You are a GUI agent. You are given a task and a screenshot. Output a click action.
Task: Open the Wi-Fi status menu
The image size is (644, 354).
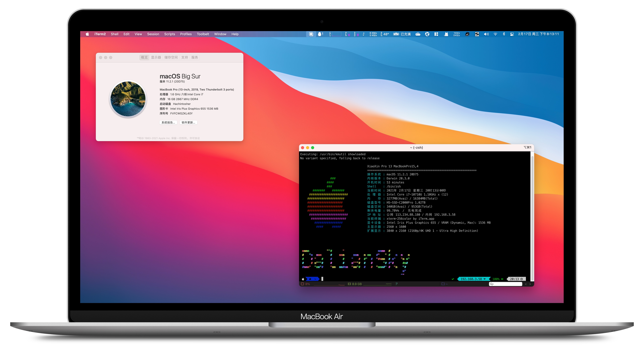495,34
